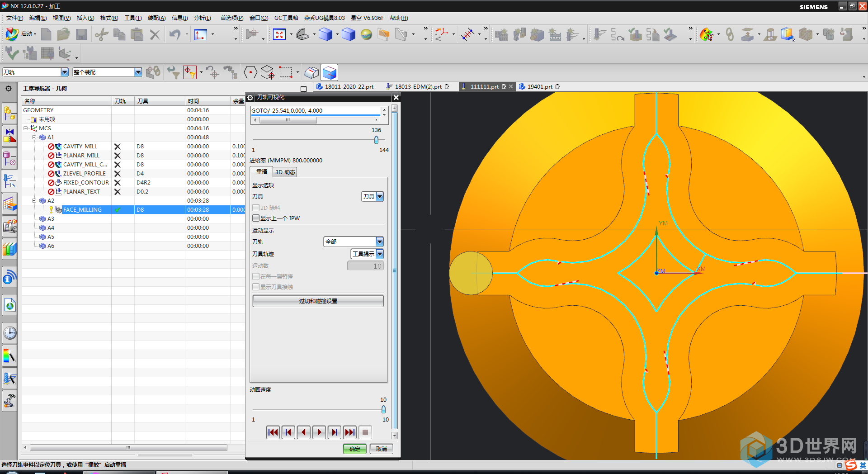Click the dotted rectangle selection icon
Screen dimensions: 868x474
(285, 72)
